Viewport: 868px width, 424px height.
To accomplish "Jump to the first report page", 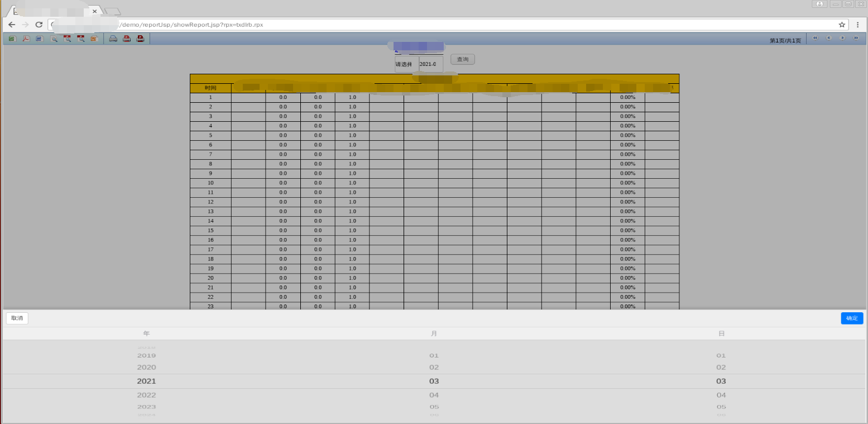I will click(x=815, y=38).
